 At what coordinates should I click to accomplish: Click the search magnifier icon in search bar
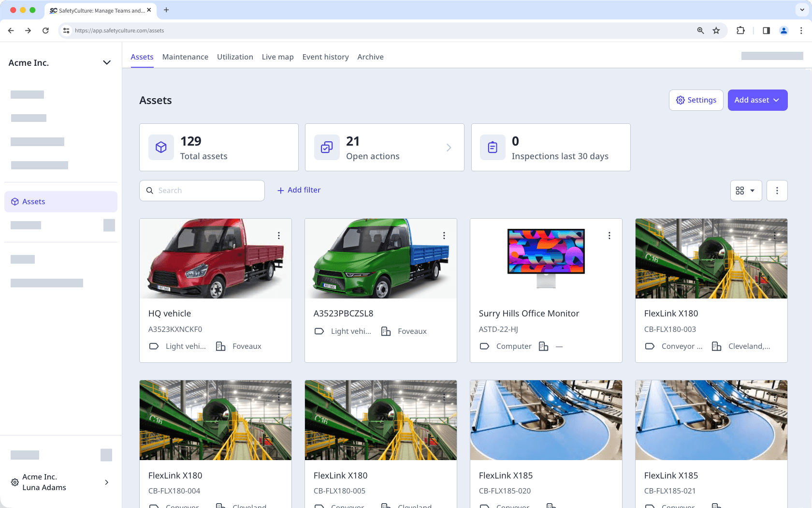pyautogui.click(x=150, y=190)
